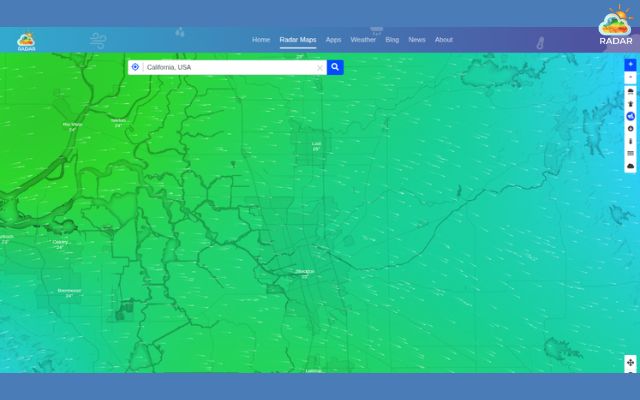This screenshot has height=400, width=640.
Task: Select the cloud layer icon
Action: pyautogui.click(x=630, y=166)
